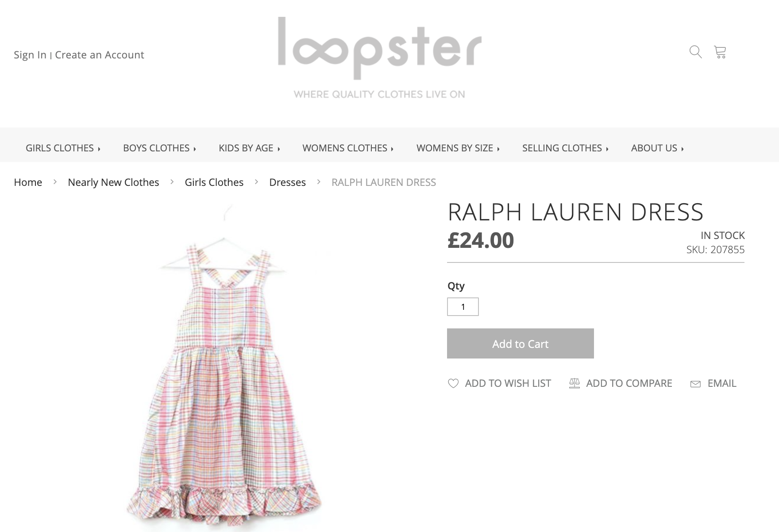
Task: Focus the Qty input field
Action: 463,307
